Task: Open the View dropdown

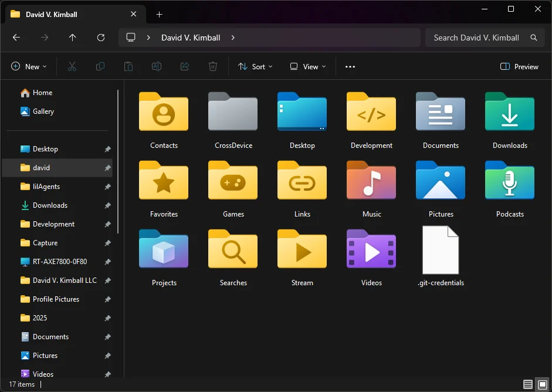Action: tap(307, 66)
